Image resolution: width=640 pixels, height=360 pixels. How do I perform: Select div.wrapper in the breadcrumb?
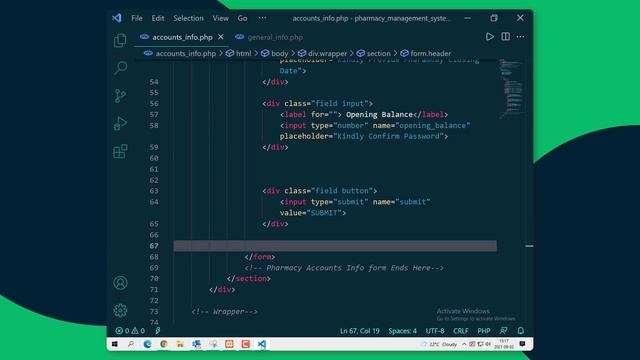tap(327, 53)
